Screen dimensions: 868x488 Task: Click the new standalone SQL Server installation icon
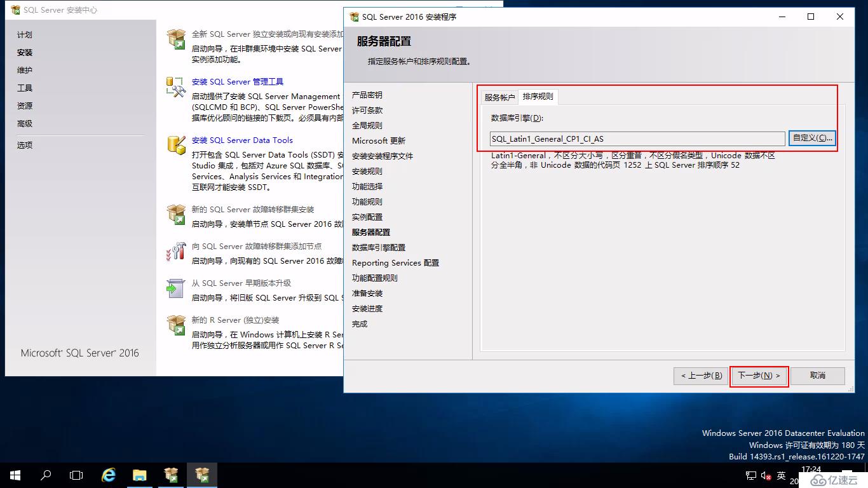(176, 39)
